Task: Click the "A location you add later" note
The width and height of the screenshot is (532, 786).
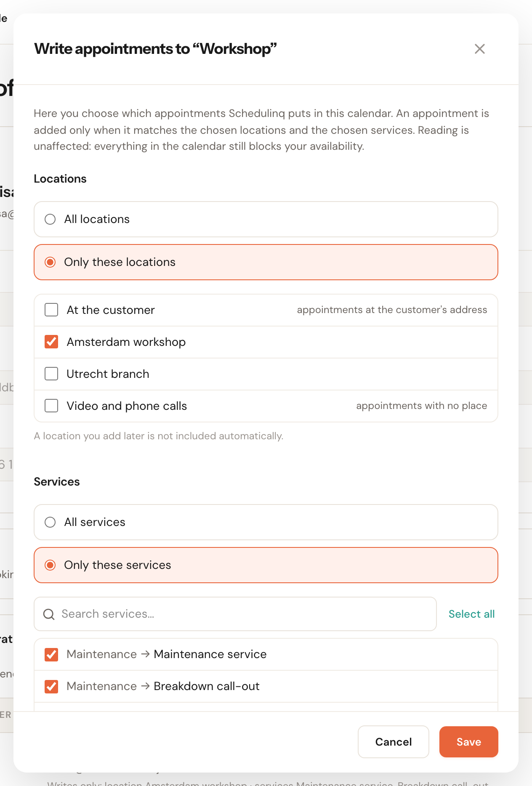Action: click(159, 436)
